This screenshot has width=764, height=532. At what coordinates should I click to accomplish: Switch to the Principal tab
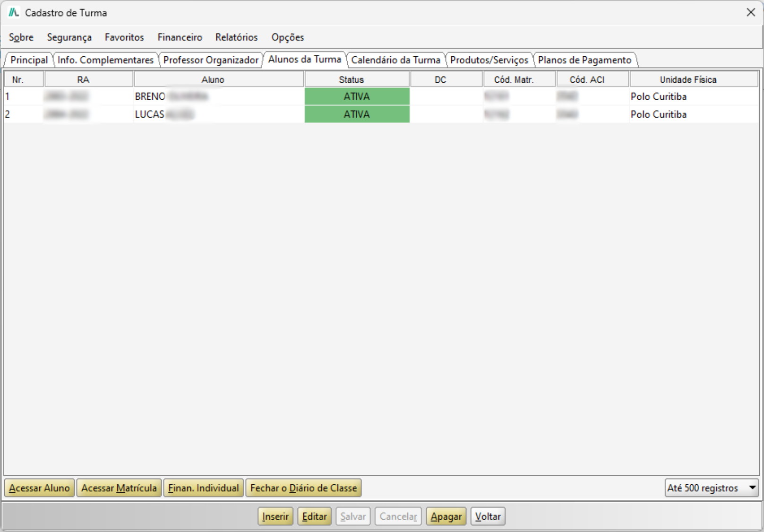[x=29, y=60]
